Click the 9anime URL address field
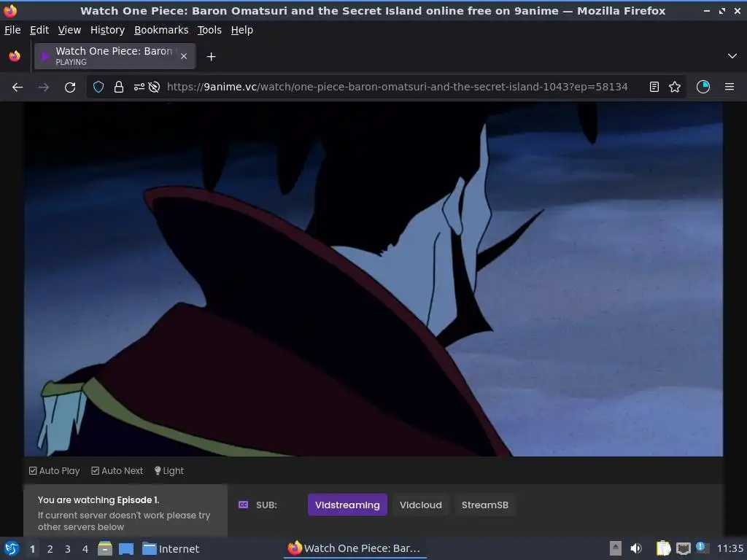This screenshot has height=560, width=747. 397,87
